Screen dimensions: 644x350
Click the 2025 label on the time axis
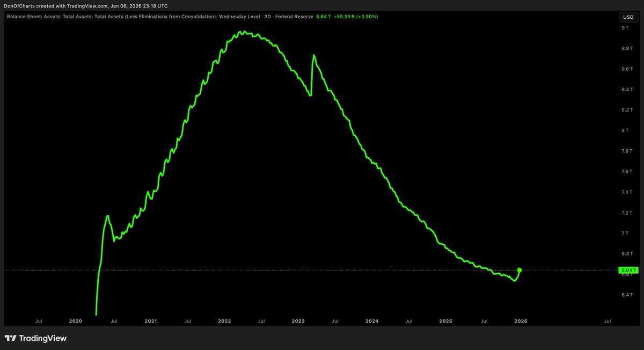446,322
